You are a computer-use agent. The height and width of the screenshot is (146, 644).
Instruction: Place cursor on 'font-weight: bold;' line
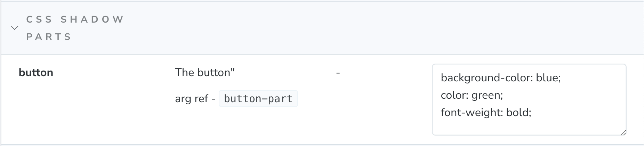click(x=486, y=112)
